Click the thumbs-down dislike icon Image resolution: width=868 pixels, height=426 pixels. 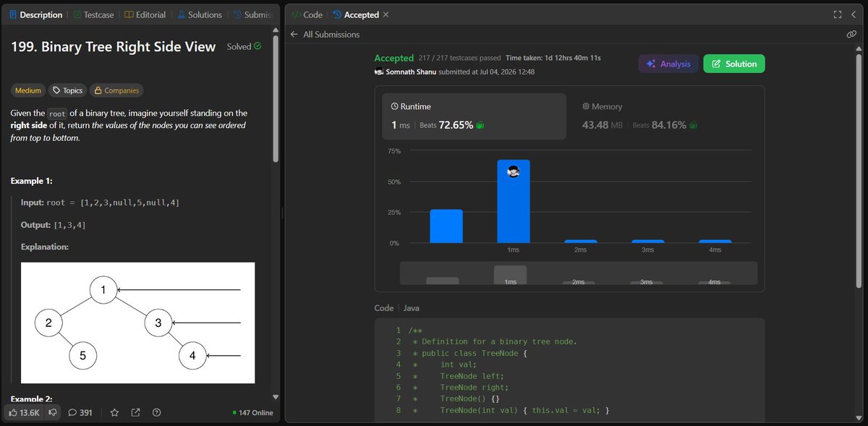point(53,412)
